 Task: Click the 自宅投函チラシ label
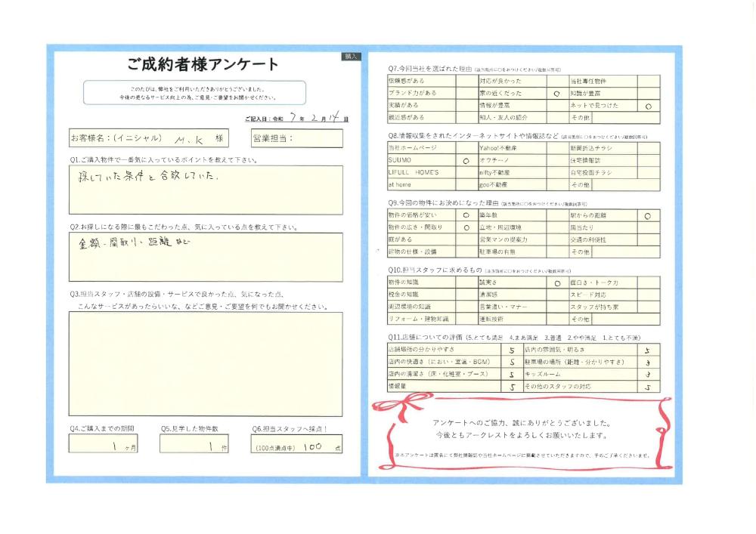tap(591, 172)
